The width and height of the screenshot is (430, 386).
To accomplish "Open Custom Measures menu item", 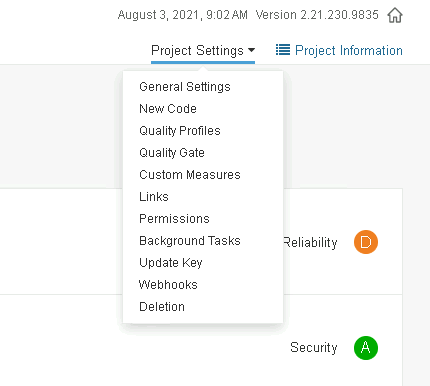I will (x=190, y=175).
